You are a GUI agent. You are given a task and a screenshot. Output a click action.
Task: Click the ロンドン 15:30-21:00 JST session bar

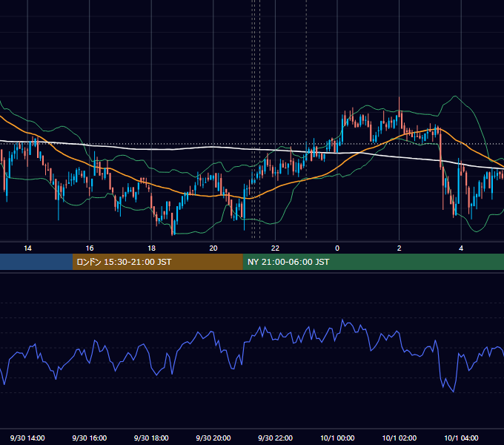157,262
